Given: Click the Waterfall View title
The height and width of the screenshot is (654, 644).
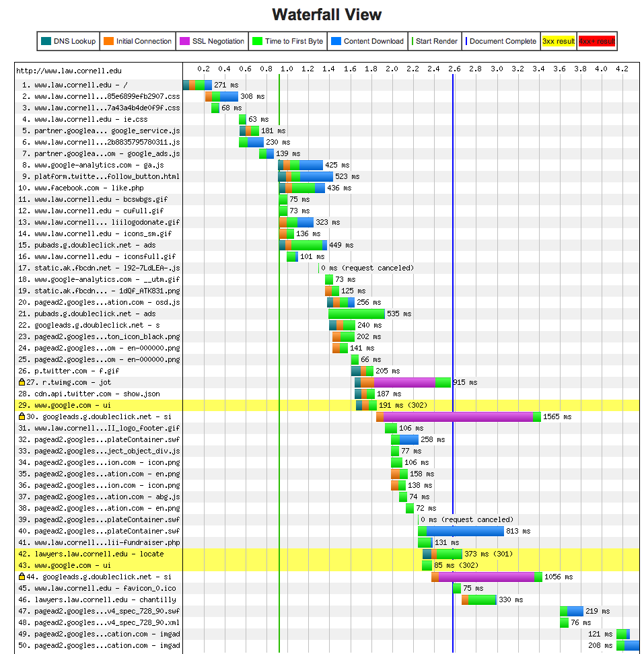Looking at the screenshot, I should click(x=326, y=15).
